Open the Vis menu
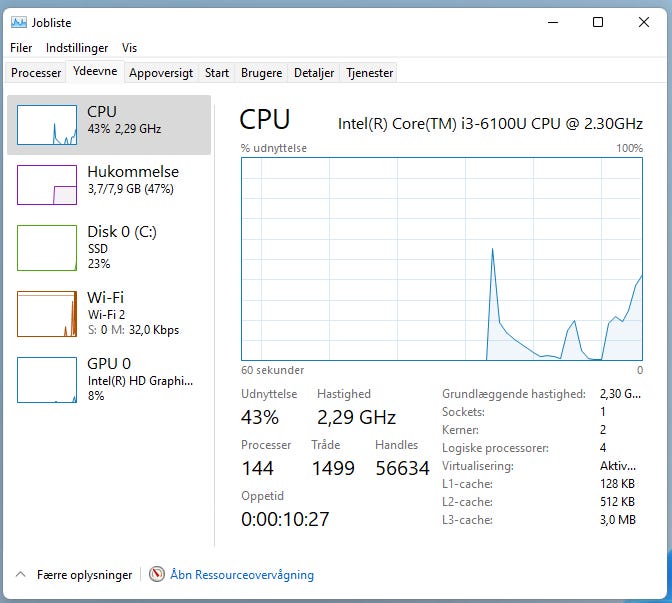 click(129, 48)
